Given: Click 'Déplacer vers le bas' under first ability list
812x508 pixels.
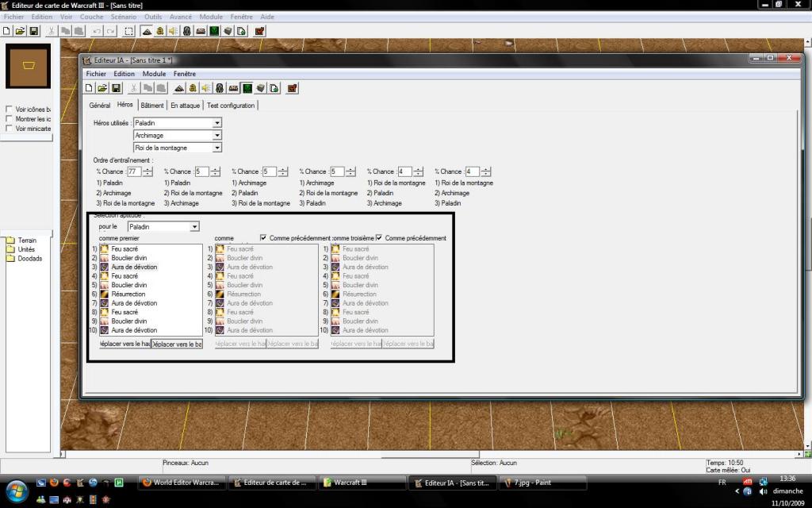Looking at the screenshot, I should pos(177,344).
